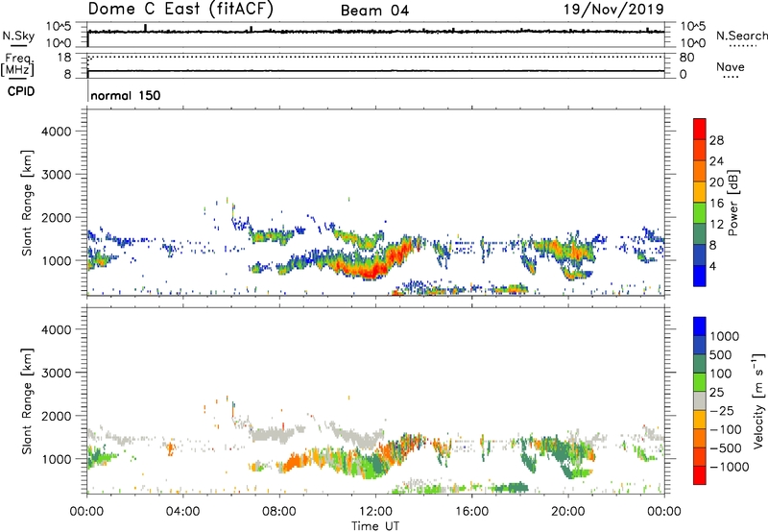Click the 'Time UT' axis title
This screenshot has width=768, height=532.
[375, 526]
